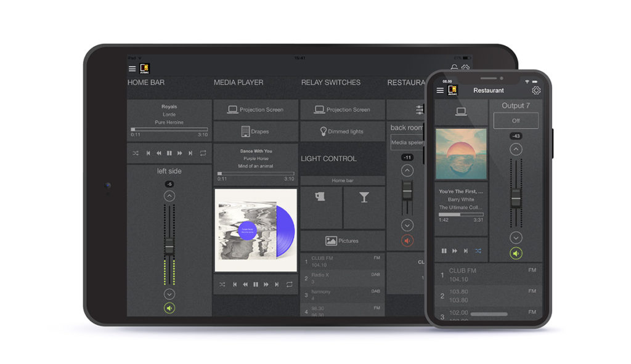Pause playback below the vinyl artwork
The image size is (631, 364).
pyautogui.click(x=256, y=285)
